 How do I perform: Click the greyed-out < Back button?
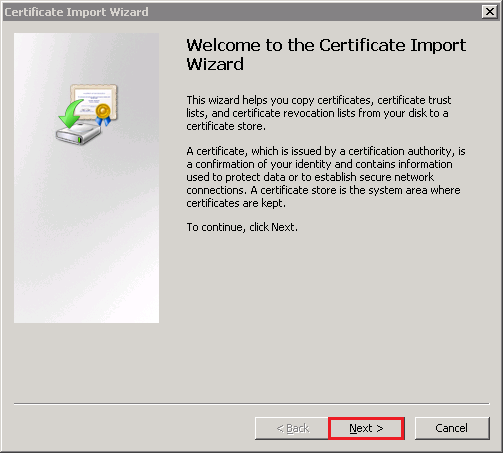292,428
